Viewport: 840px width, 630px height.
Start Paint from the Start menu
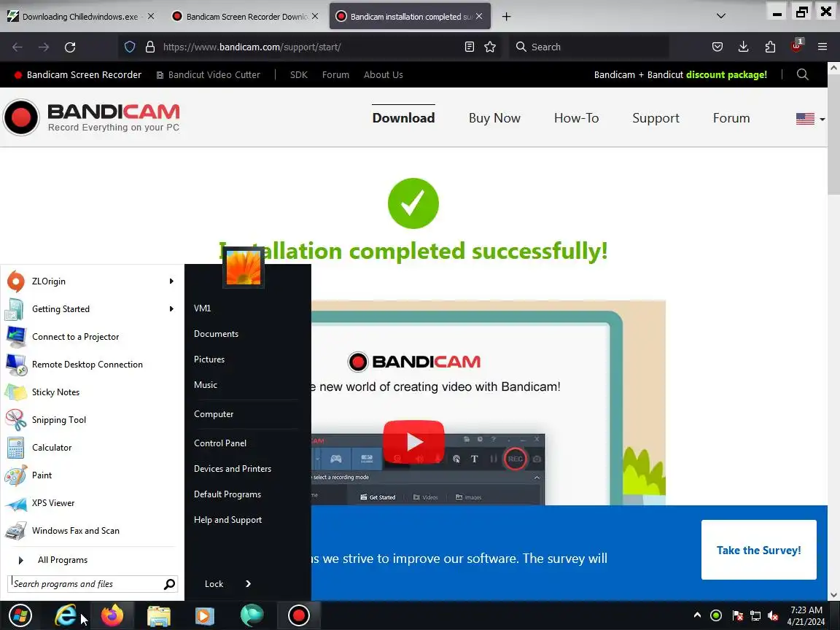[90, 475]
